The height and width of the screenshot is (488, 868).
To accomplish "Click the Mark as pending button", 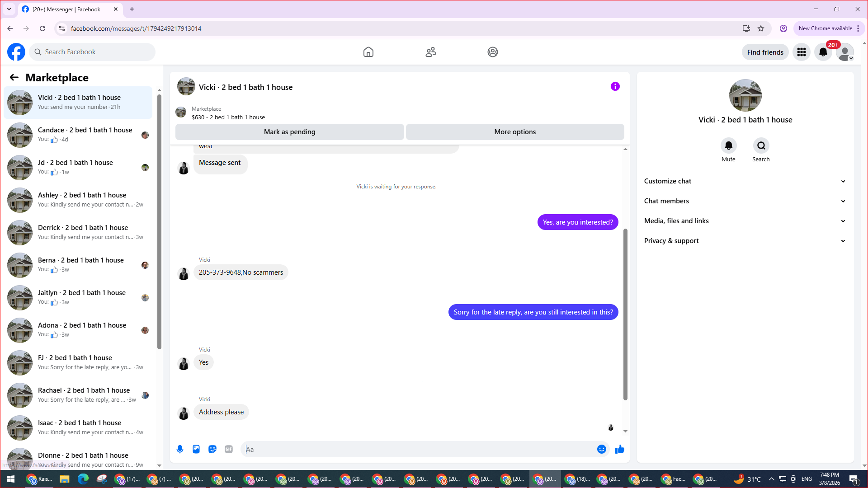I will [x=289, y=132].
